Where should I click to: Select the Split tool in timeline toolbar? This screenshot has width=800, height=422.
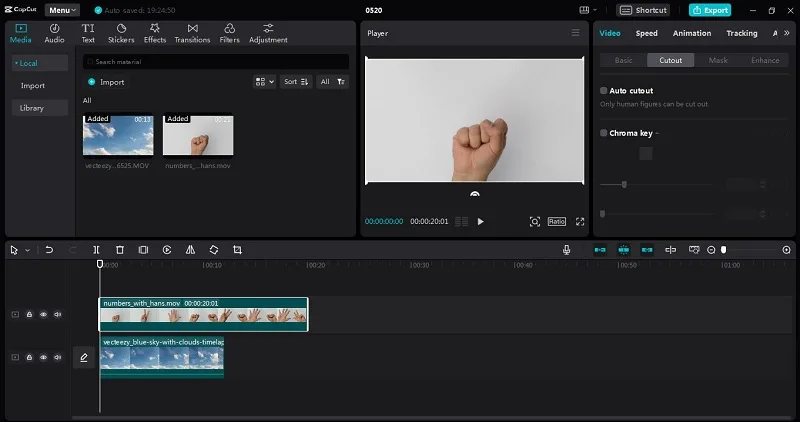click(96, 250)
